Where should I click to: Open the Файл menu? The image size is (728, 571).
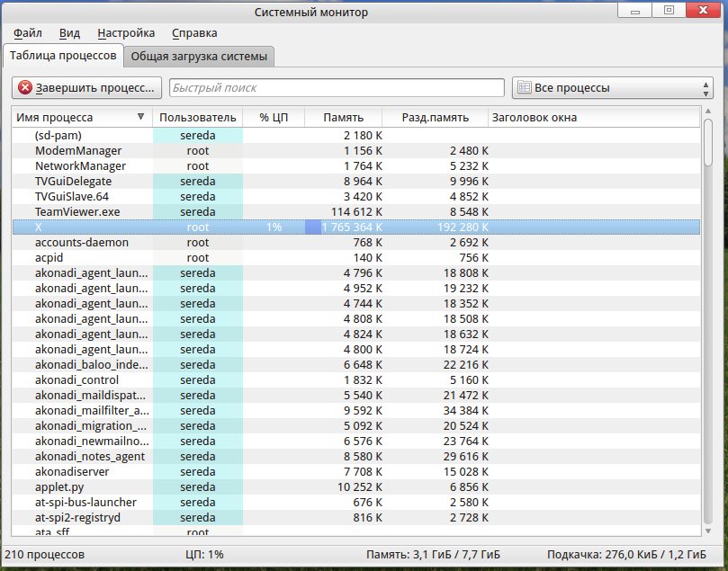(28, 33)
